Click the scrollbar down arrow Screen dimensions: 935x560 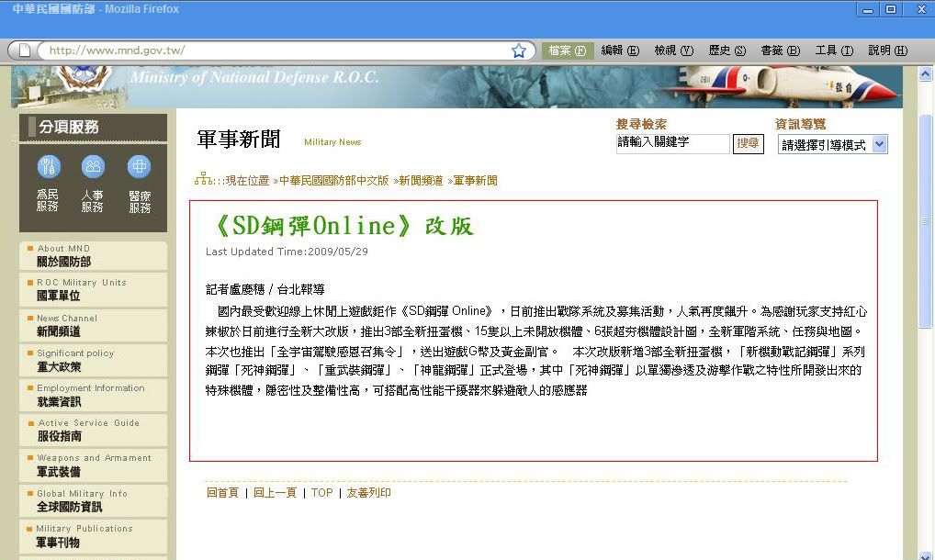925,555
